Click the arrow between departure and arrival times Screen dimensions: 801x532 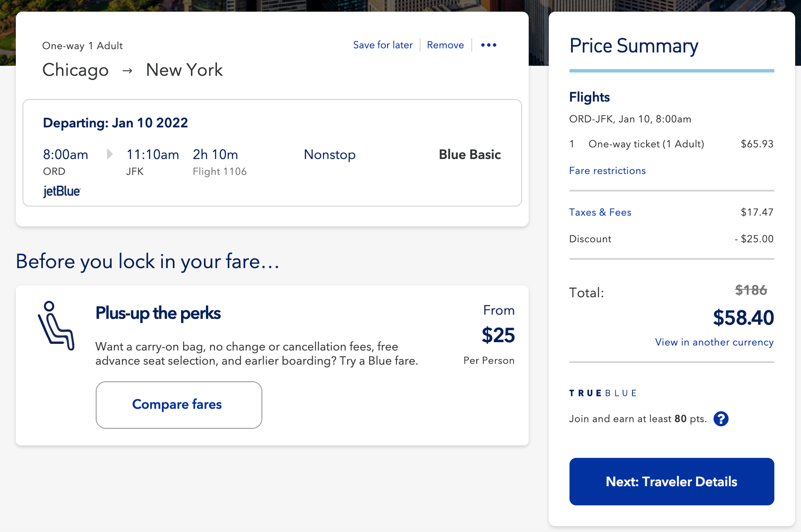coord(109,154)
